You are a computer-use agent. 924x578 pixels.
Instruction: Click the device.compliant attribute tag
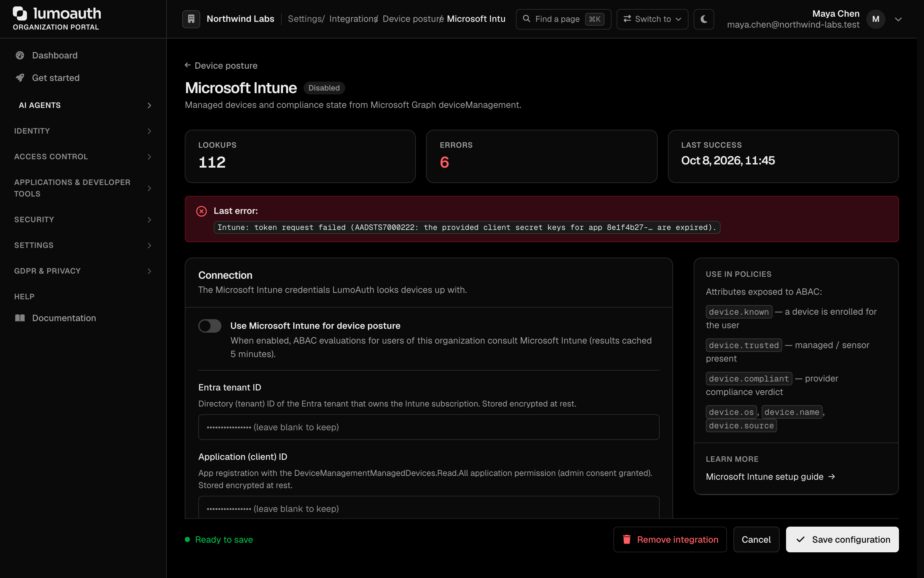tap(749, 379)
